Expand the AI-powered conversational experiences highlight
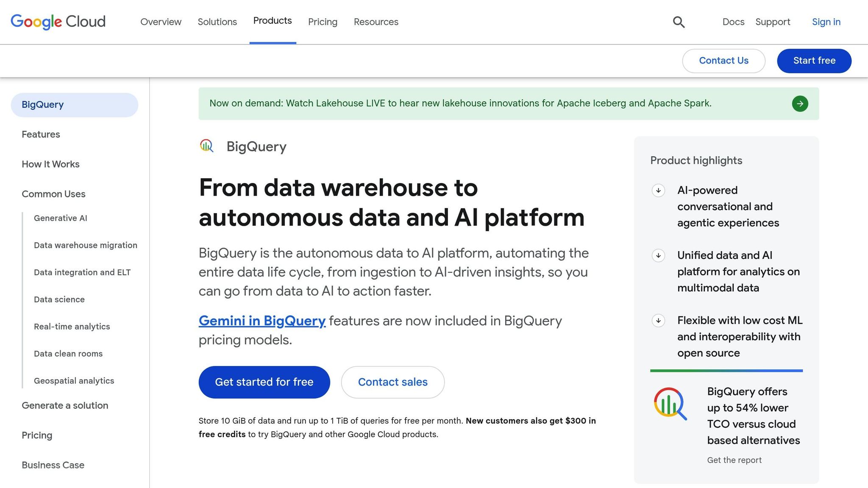868x488 pixels. [x=658, y=191]
